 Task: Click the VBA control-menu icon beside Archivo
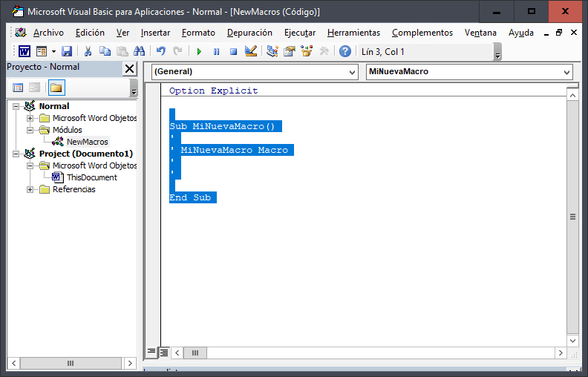[21, 33]
